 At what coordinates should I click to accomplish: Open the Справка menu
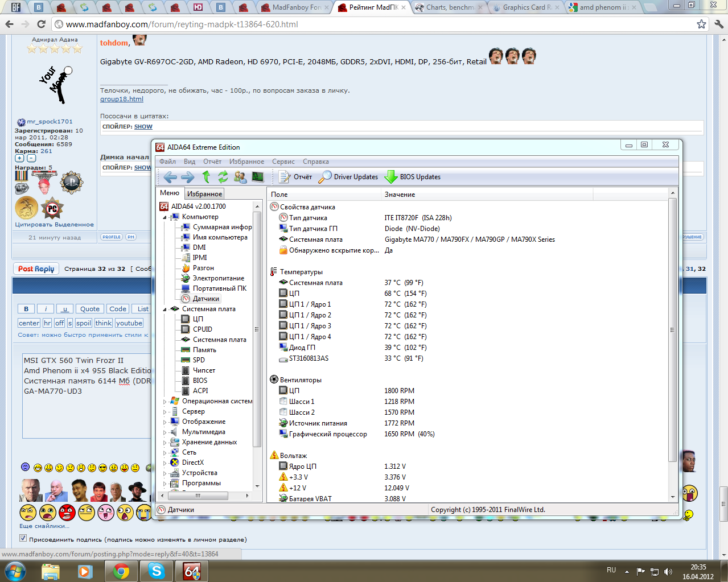click(x=316, y=162)
